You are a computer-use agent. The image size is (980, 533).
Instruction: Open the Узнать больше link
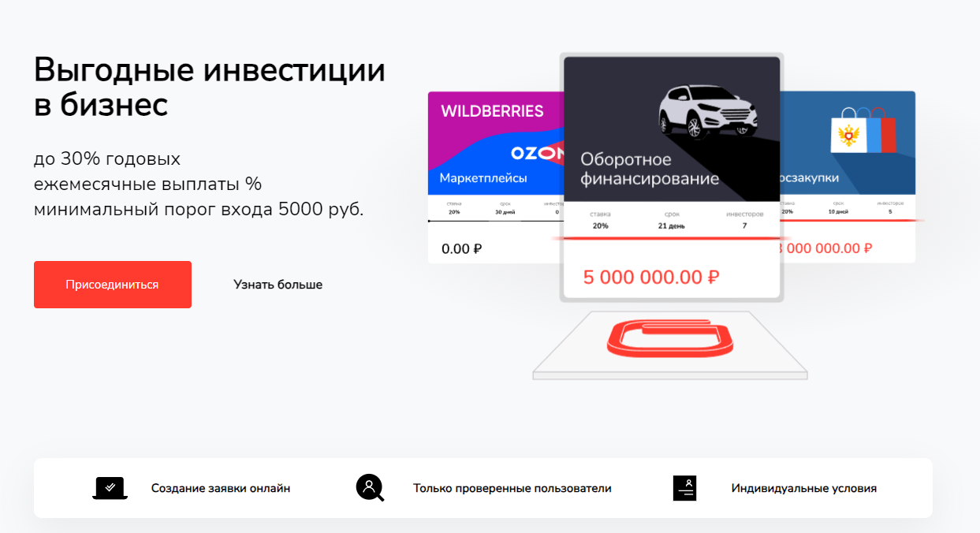(278, 285)
